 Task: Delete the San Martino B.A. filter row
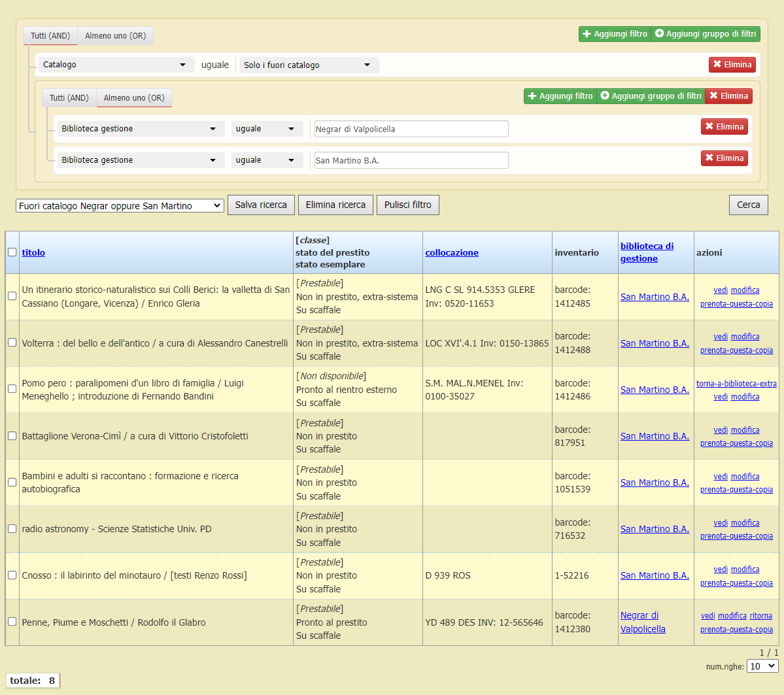(724, 158)
